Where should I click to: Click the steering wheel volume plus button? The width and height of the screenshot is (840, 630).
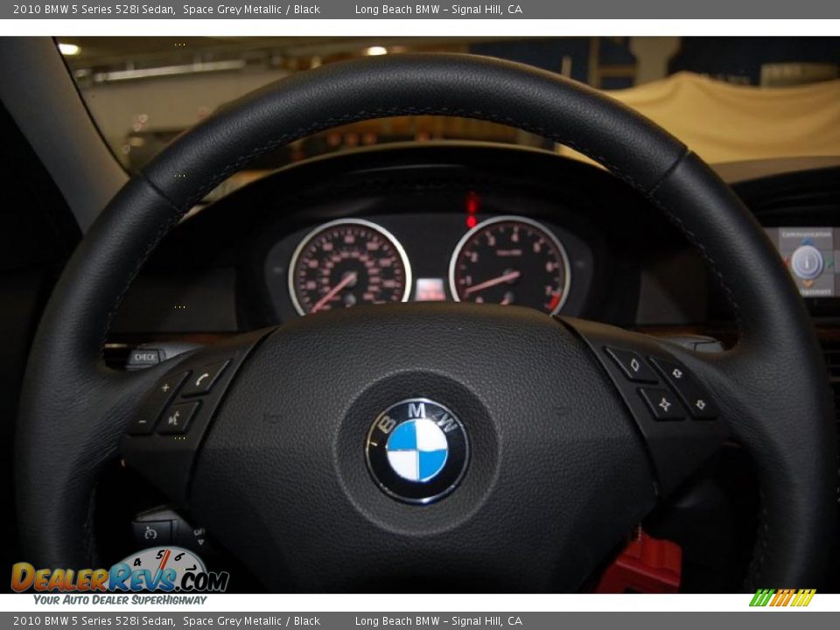point(165,388)
